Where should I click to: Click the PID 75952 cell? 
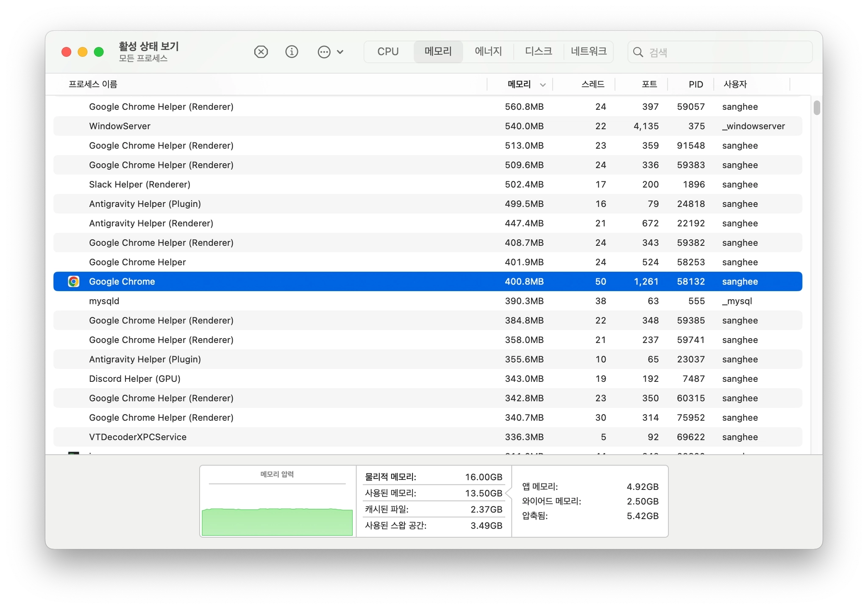(691, 418)
